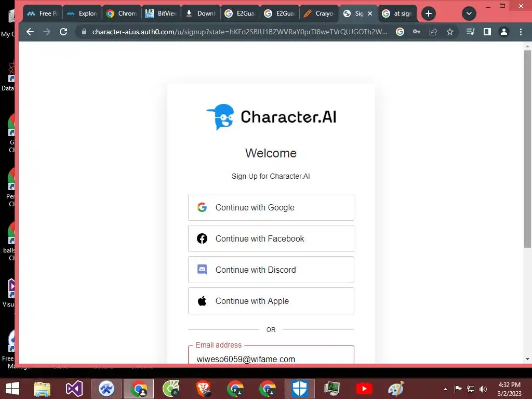Open Brave browser from taskbar

click(x=204, y=389)
